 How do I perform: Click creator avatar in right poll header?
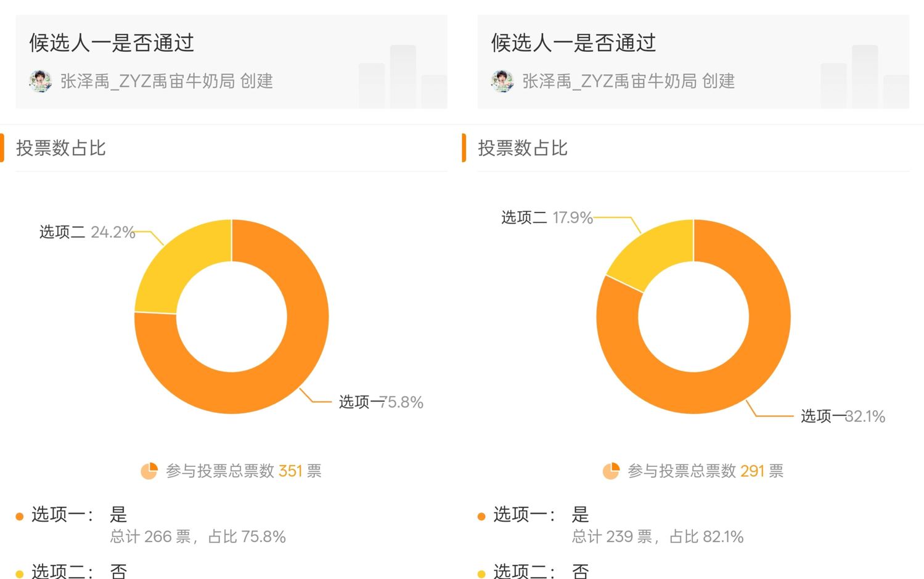tap(502, 81)
